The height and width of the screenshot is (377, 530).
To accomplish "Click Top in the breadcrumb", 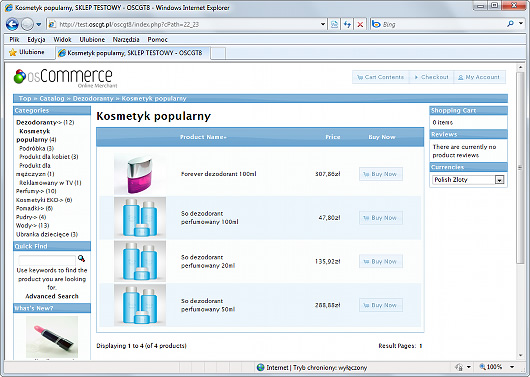I will (25, 98).
